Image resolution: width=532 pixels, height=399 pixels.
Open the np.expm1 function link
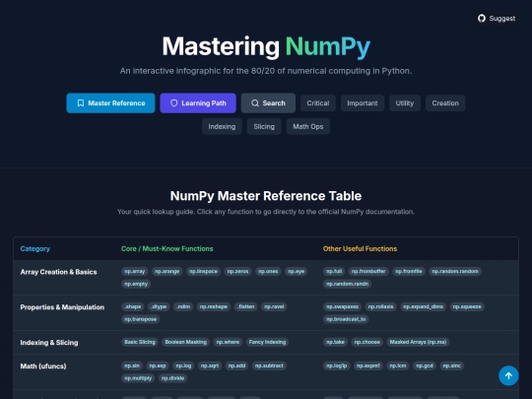pyautogui.click(x=368, y=366)
